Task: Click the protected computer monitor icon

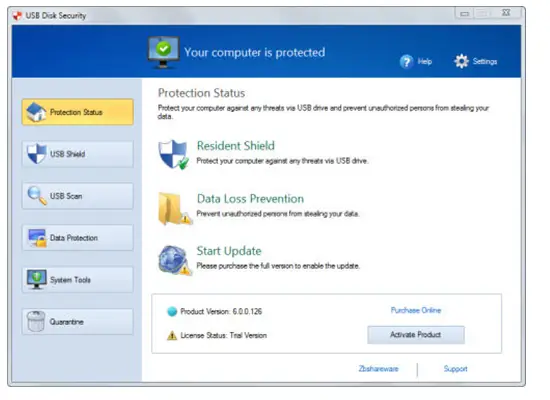Action: point(163,52)
